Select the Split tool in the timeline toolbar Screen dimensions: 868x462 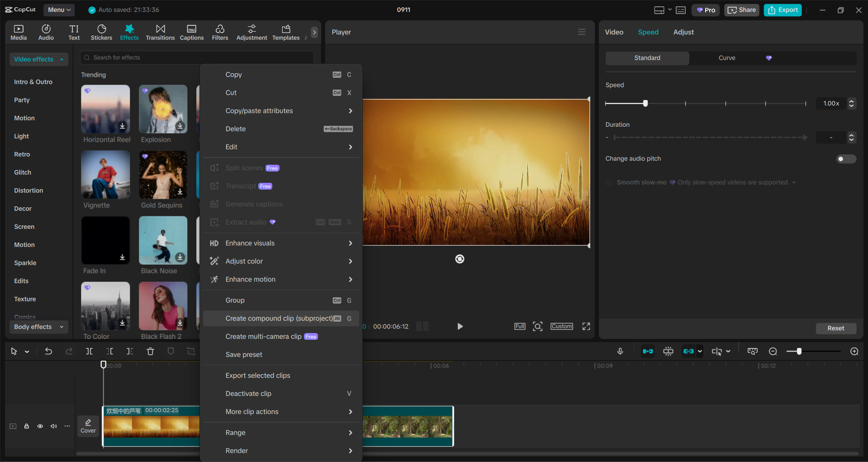click(x=89, y=351)
